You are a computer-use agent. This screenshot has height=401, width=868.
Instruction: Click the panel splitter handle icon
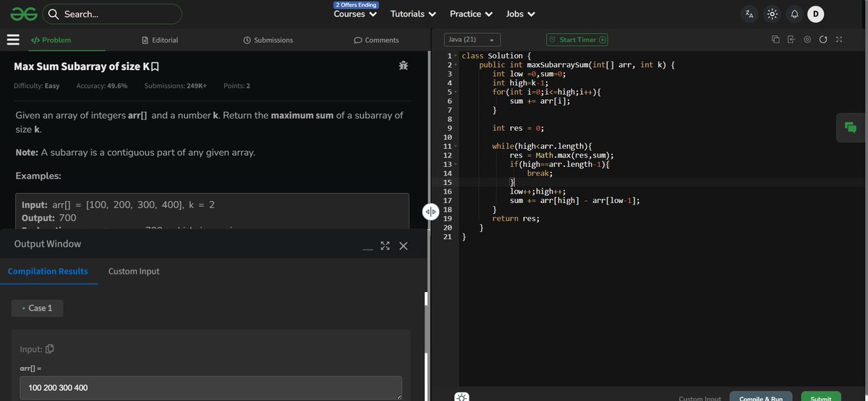point(430,212)
